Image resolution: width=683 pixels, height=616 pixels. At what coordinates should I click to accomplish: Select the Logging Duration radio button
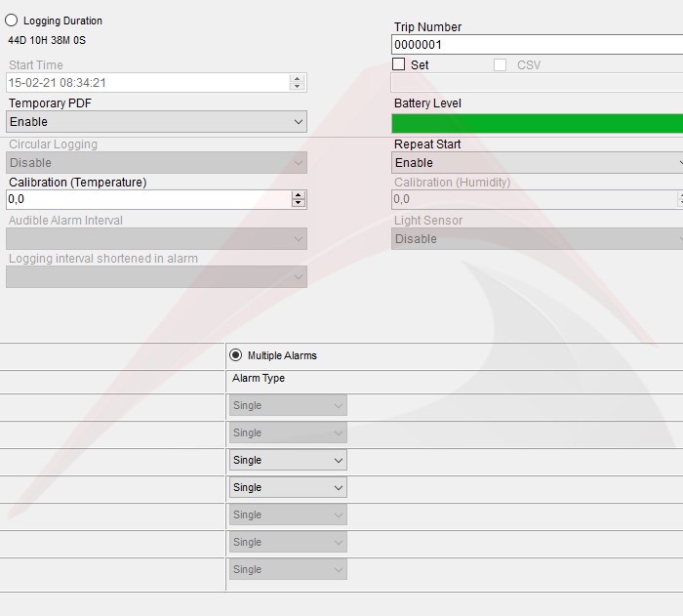[x=12, y=21]
